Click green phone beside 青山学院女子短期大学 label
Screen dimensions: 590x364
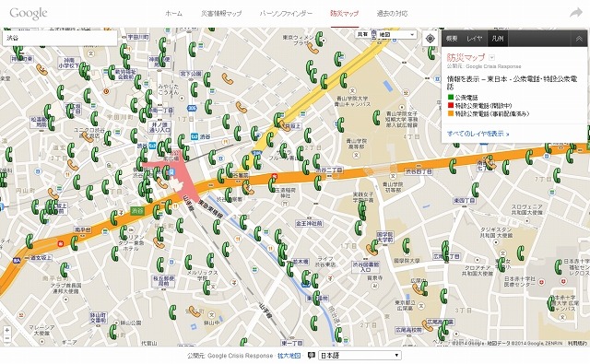(376, 118)
